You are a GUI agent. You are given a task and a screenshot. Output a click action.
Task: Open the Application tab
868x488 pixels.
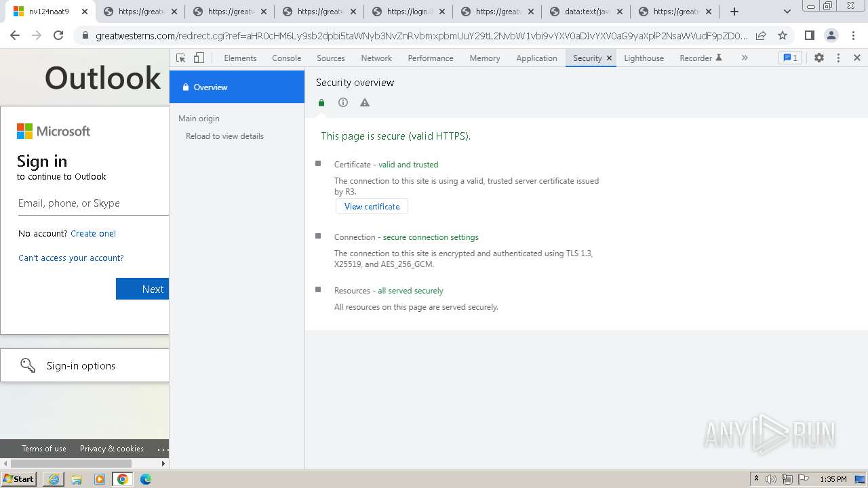click(536, 58)
